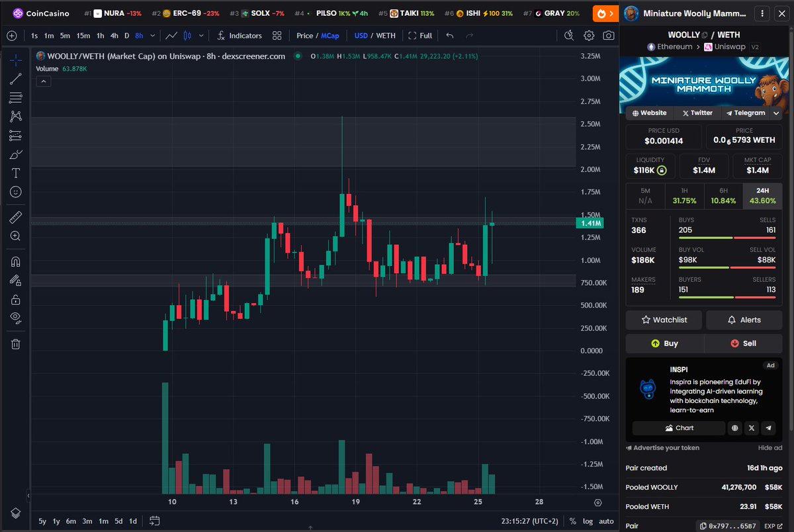Open the emoji icons tool
Screen dimensions: 794x532
pyautogui.click(x=16, y=192)
